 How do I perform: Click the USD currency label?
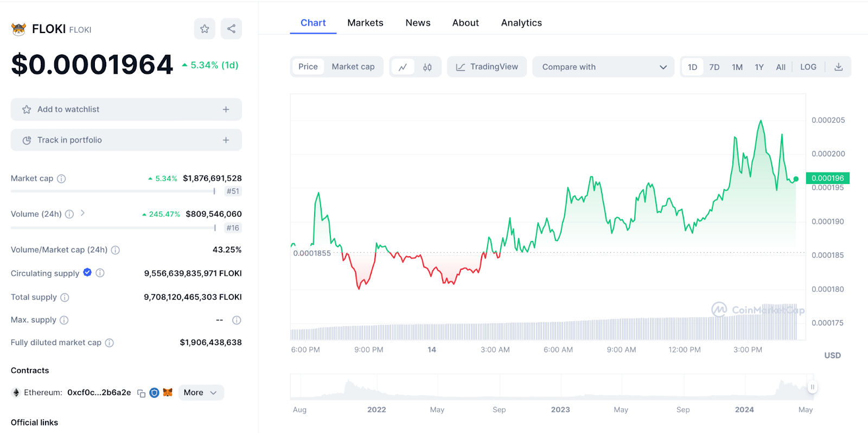(x=832, y=355)
